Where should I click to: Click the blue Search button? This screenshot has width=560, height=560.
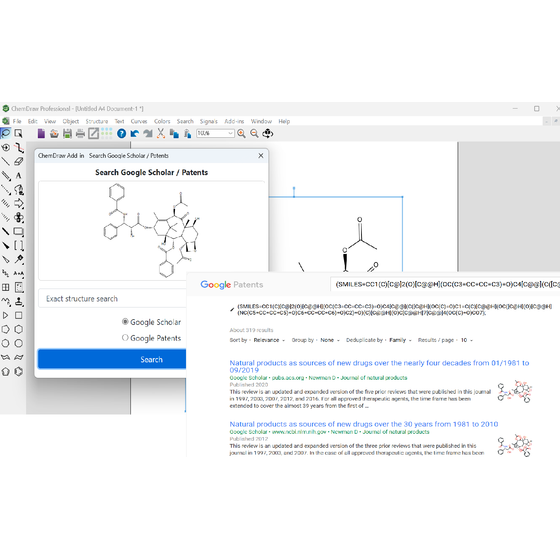pyautogui.click(x=112, y=359)
